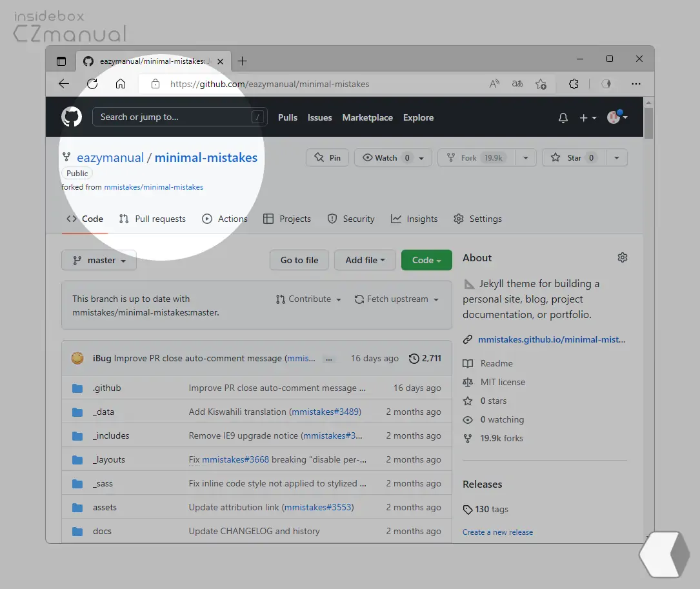Viewport: 700px width, 589px height.
Task: Open browser settings ellipsis menu
Action: tap(636, 84)
